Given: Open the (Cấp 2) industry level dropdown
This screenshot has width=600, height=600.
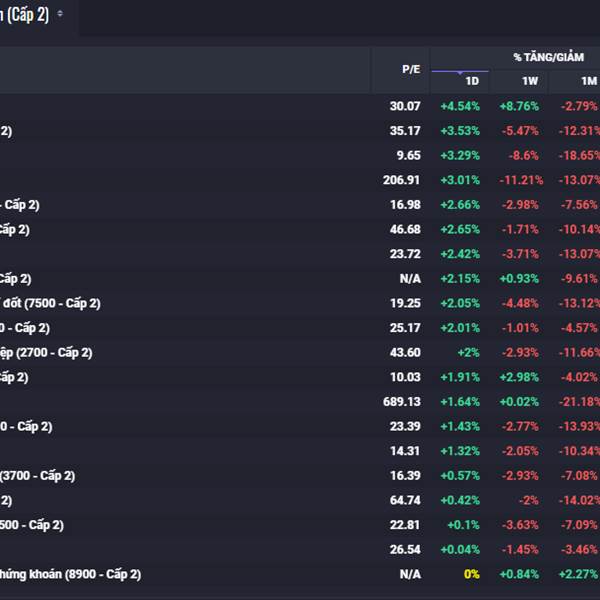Looking at the screenshot, I should point(60,14).
